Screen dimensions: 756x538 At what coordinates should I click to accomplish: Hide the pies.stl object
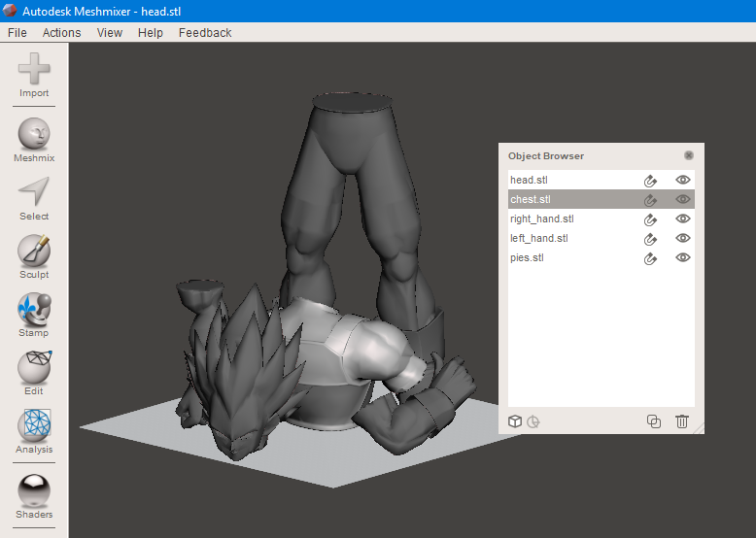click(x=683, y=257)
